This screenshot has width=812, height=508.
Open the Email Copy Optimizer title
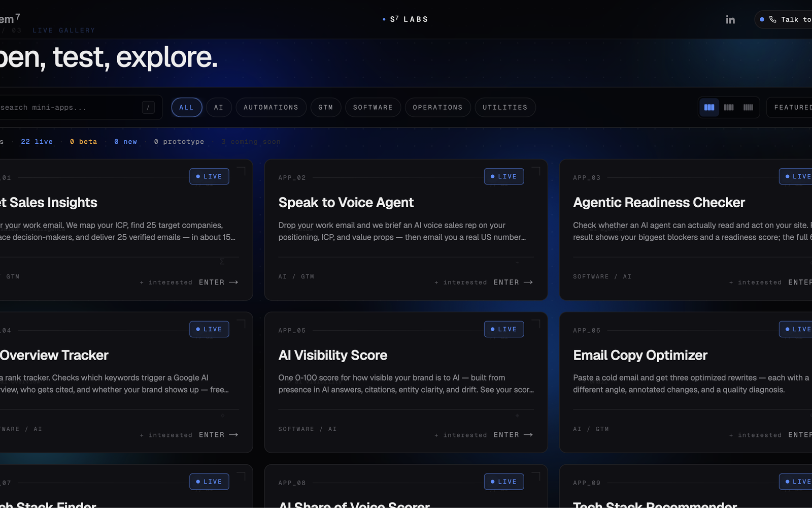[640, 355]
